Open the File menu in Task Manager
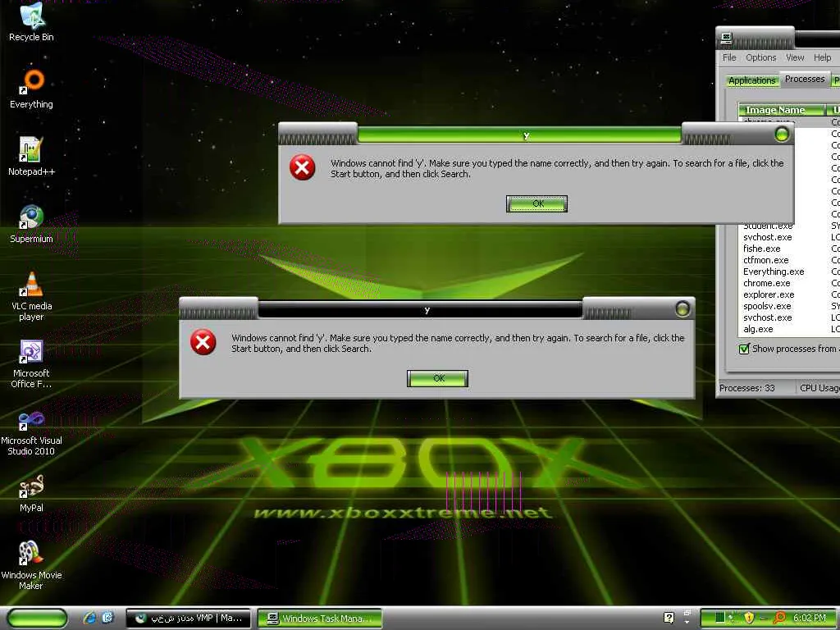Viewport: 840px width, 630px height. [x=729, y=57]
